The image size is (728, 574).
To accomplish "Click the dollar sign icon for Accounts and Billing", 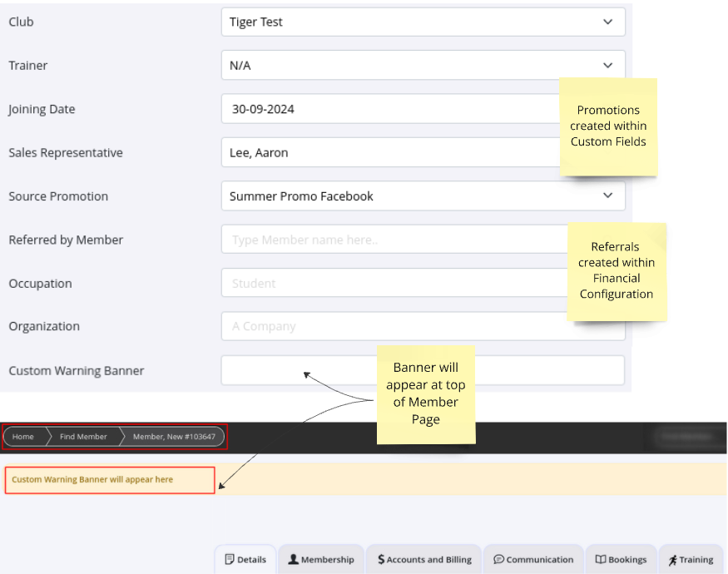I will (x=381, y=560).
